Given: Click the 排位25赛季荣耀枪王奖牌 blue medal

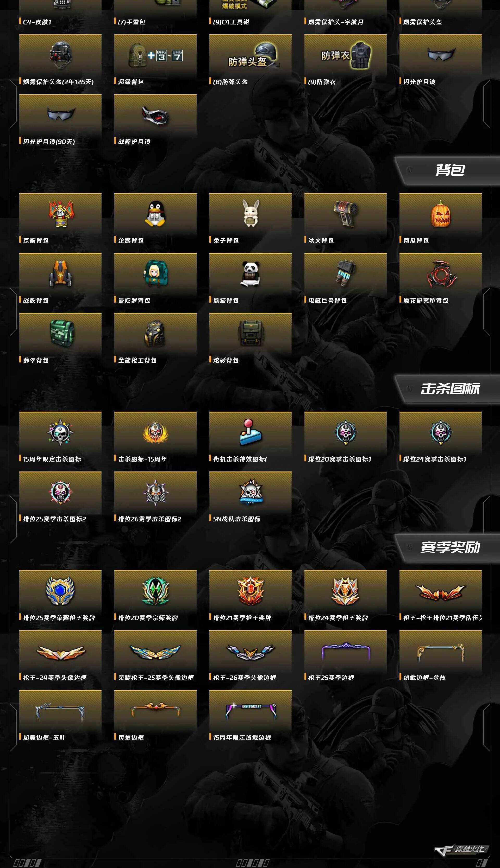Looking at the screenshot, I should point(60,596).
